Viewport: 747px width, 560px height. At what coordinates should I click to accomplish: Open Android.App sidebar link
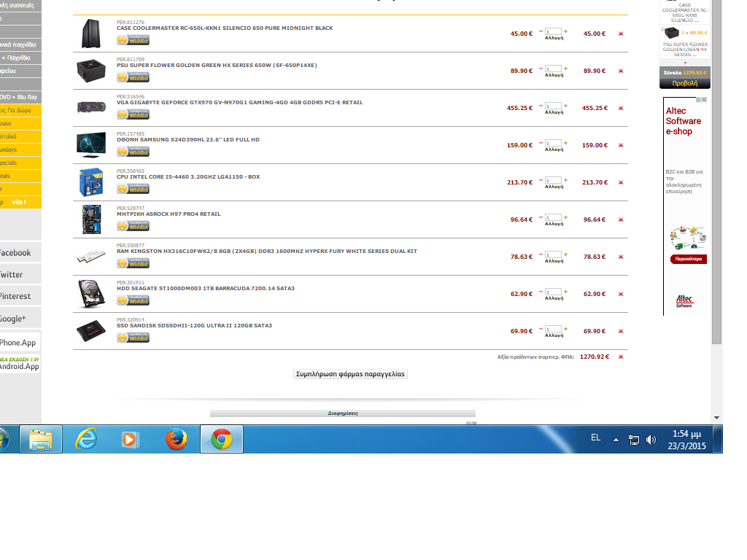coord(20,364)
